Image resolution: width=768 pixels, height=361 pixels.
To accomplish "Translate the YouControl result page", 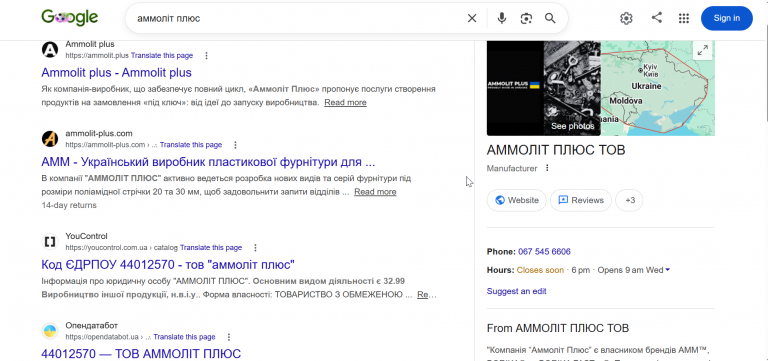I will click(211, 247).
